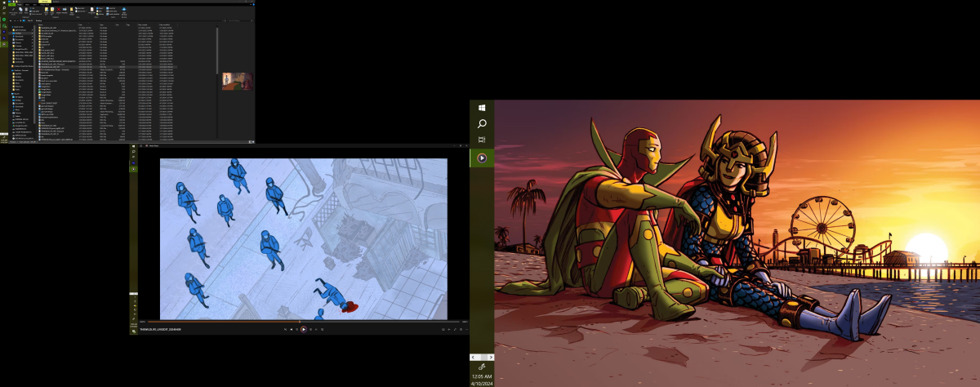Click the video frame showing blue soldiers

[304, 238]
